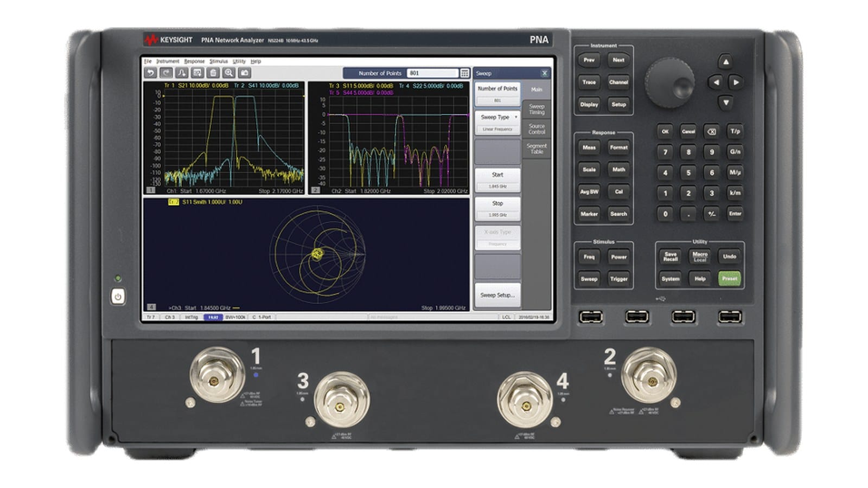Image resolution: width=868 pixels, height=488 pixels.
Task: Click the Hold indicator in status bar
Action: [x=213, y=317]
